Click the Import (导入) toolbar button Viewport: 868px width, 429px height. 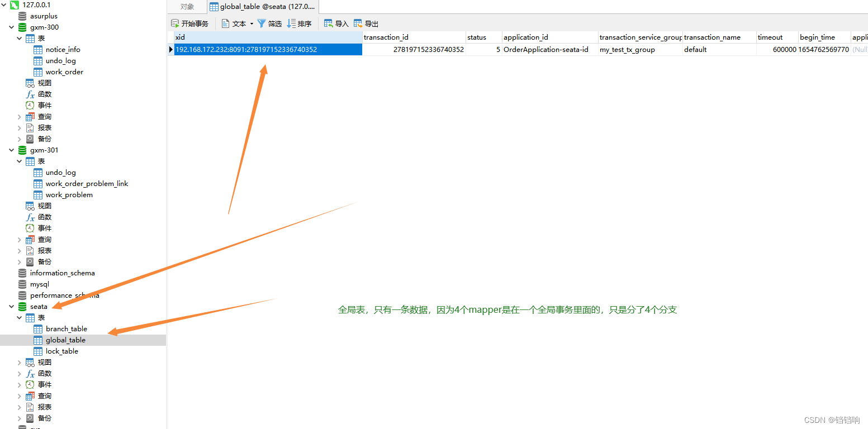pos(336,23)
